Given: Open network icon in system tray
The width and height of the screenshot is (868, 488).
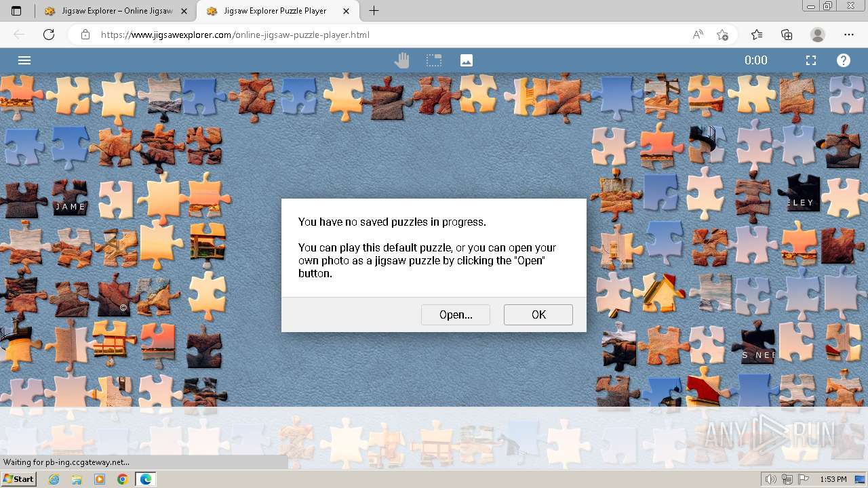Looking at the screenshot, I should click(787, 479).
